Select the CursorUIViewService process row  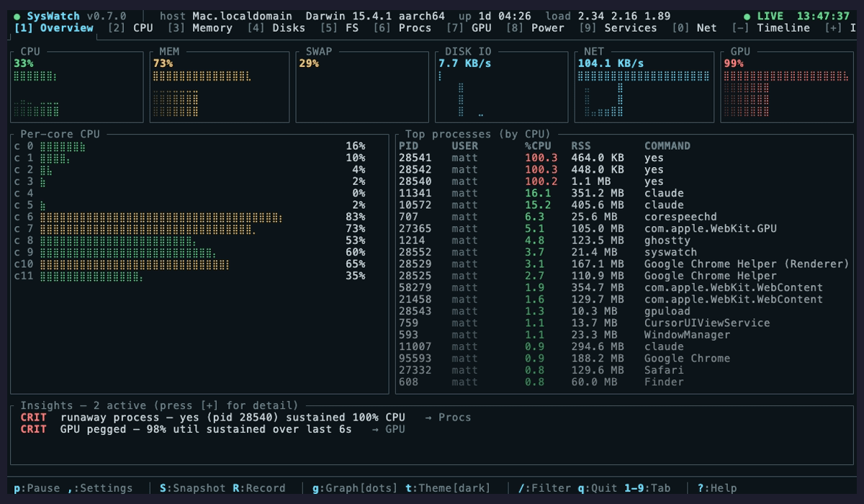coord(624,323)
